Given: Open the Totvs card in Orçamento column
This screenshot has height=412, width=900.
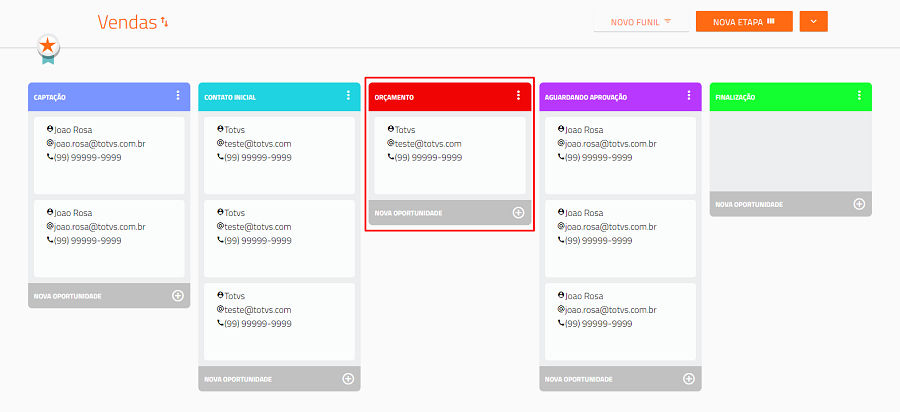Looking at the screenshot, I should coord(450,156).
